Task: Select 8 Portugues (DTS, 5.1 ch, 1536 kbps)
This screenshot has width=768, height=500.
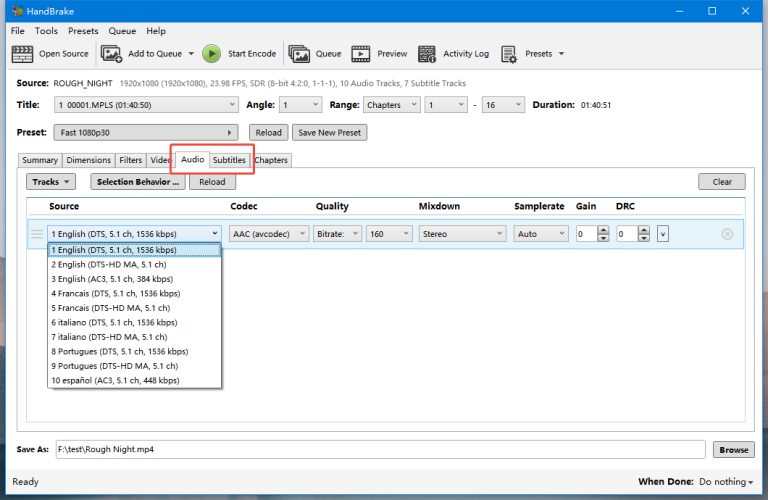Action: [134, 352]
